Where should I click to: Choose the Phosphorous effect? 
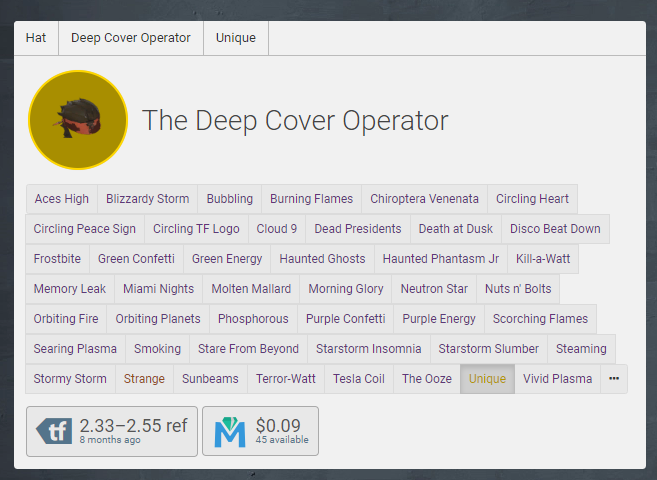(253, 319)
